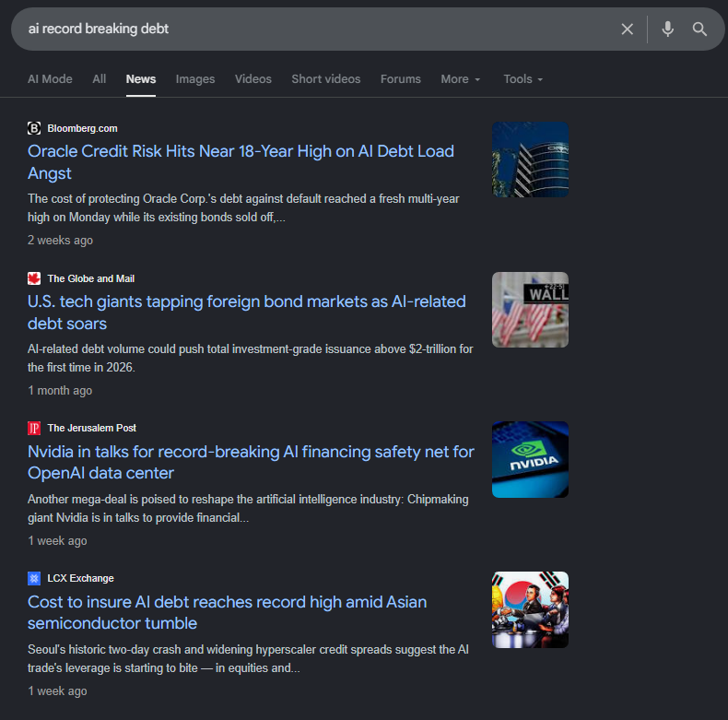Image resolution: width=728 pixels, height=720 pixels.
Task: Click the Bloomberg.com source name
Action: (82, 128)
